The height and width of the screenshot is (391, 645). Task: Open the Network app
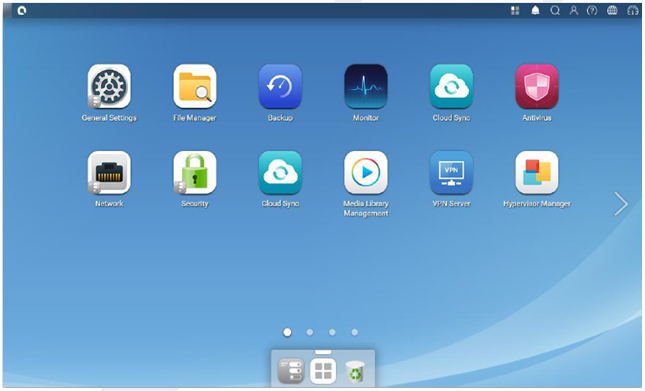(x=109, y=173)
